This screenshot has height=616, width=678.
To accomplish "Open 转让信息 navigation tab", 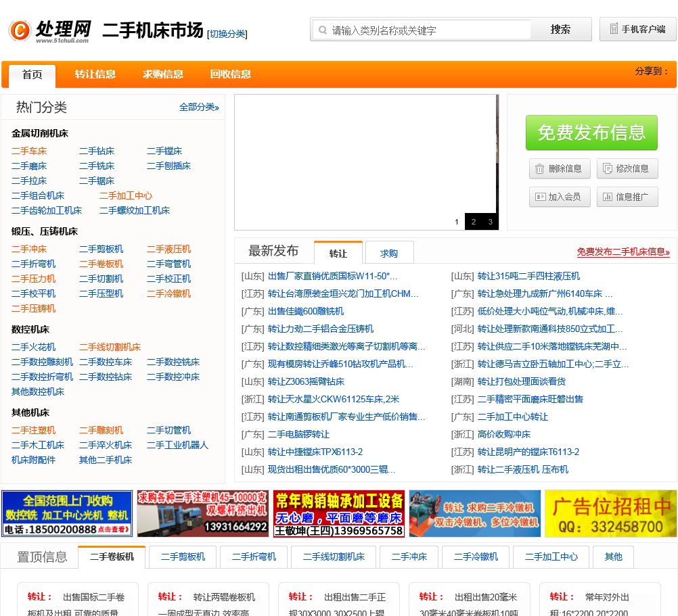I will tap(95, 74).
